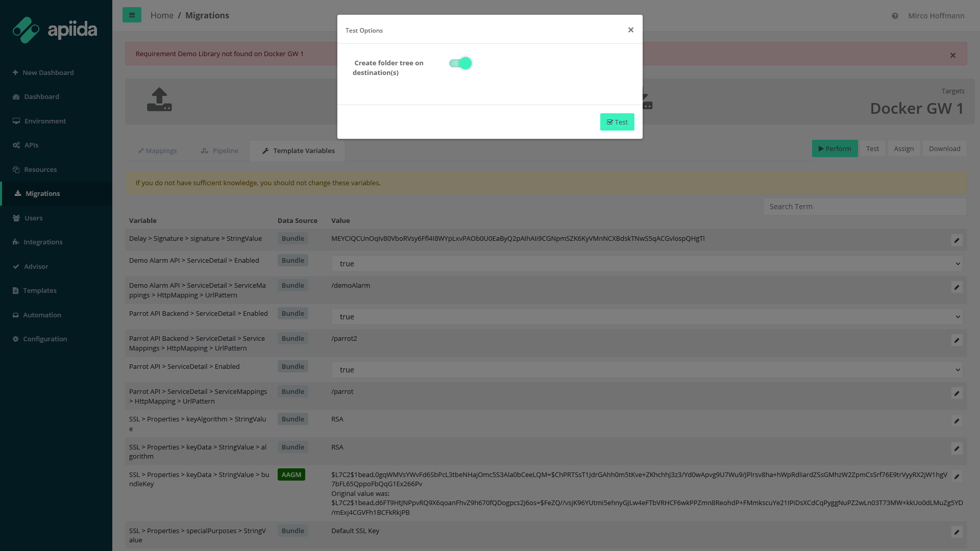Switch to the Pipeline tab
Screen dimensions: 980x551
click(219, 151)
